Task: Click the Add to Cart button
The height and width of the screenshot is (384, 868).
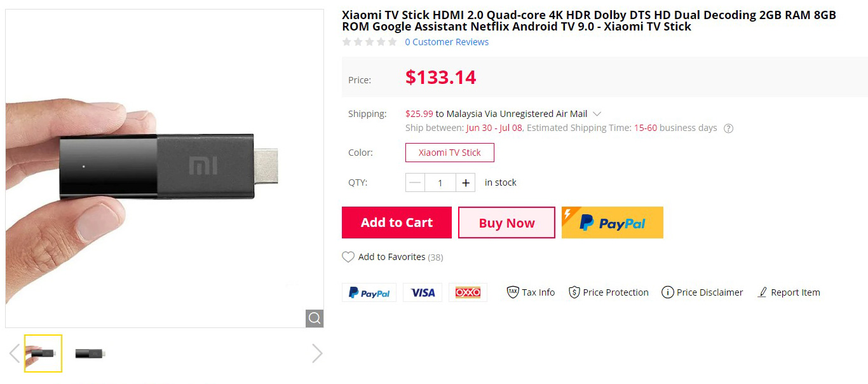Action: (397, 223)
